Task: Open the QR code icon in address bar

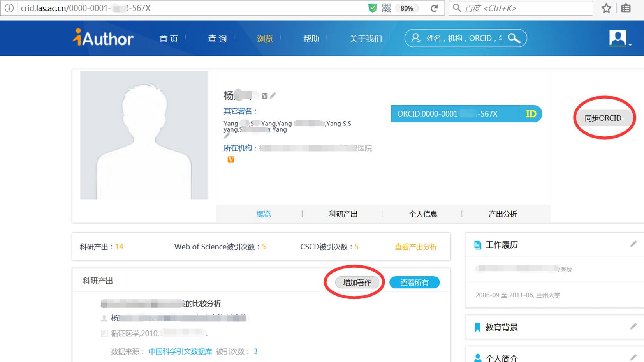Action: click(386, 8)
